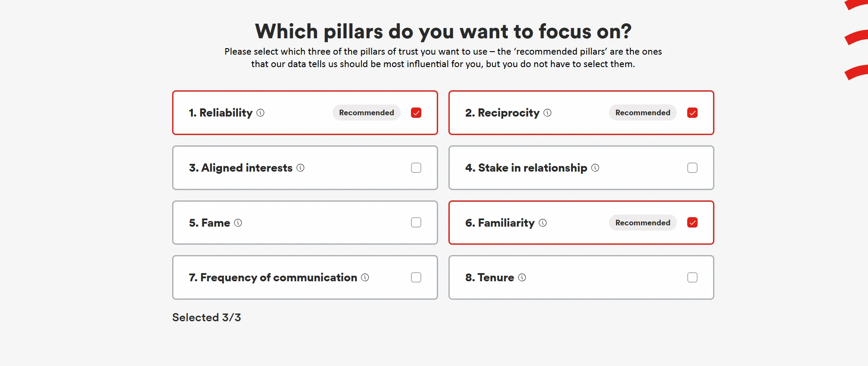This screenshot has width=868, height=366.
Task: Open the Aligned interests info icon
Action: (300, 168)
